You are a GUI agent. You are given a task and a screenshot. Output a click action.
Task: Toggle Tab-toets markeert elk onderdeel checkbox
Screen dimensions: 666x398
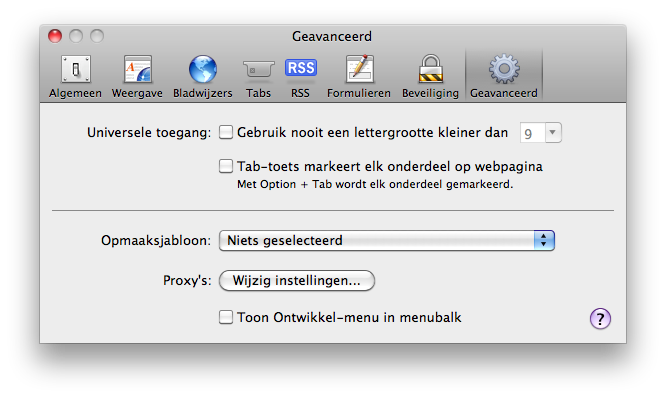[226, 166]
